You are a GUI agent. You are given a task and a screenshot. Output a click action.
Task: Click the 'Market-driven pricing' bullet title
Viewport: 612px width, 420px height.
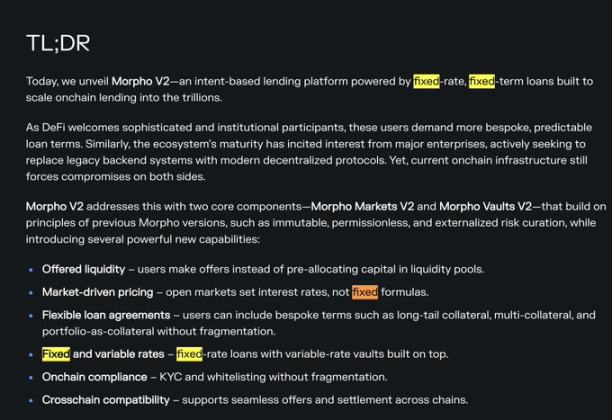[98, 292]
